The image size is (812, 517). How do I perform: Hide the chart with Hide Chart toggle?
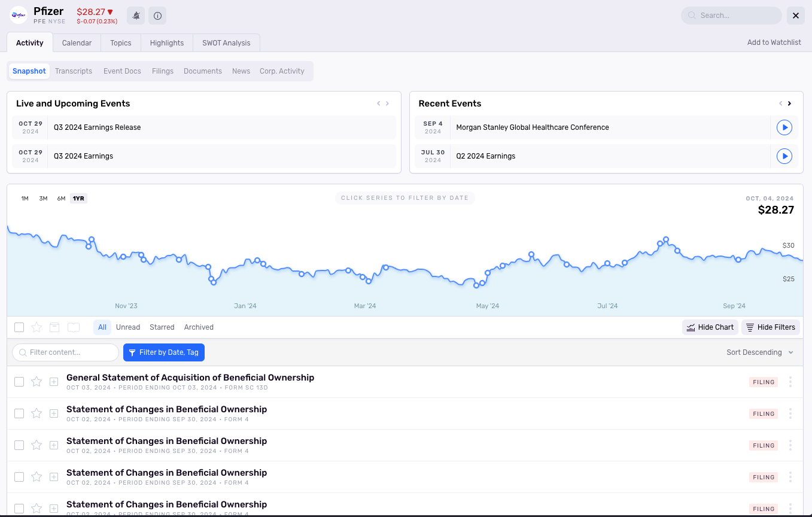(x=710, y=327)
